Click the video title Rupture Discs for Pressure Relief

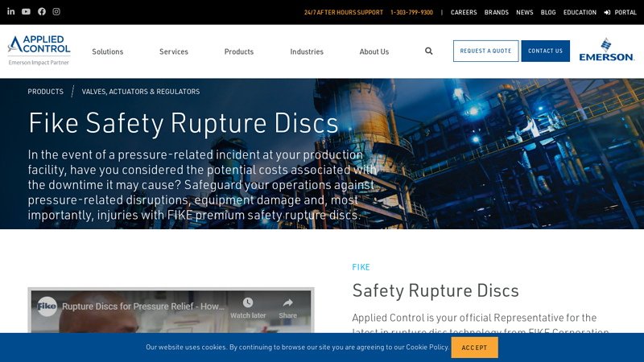143,306
